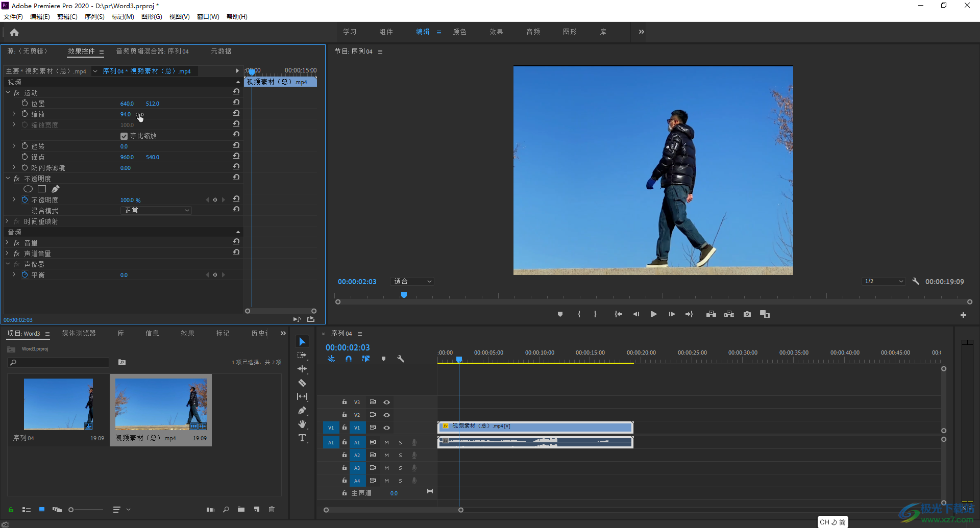Open the button editor plus icon
This screenshot has height=528, width=980.
pos(963,315)
